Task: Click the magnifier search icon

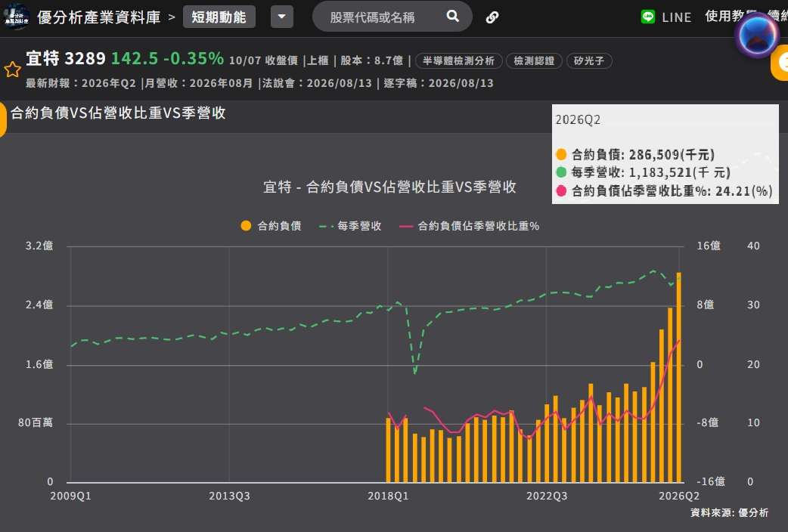Action: (453, 17)
